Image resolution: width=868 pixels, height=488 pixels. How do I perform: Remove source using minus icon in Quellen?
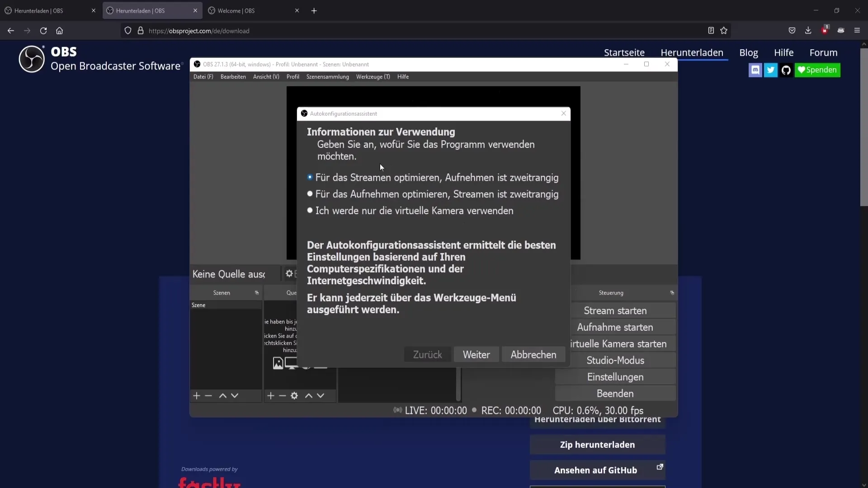(x=283, y=396)
